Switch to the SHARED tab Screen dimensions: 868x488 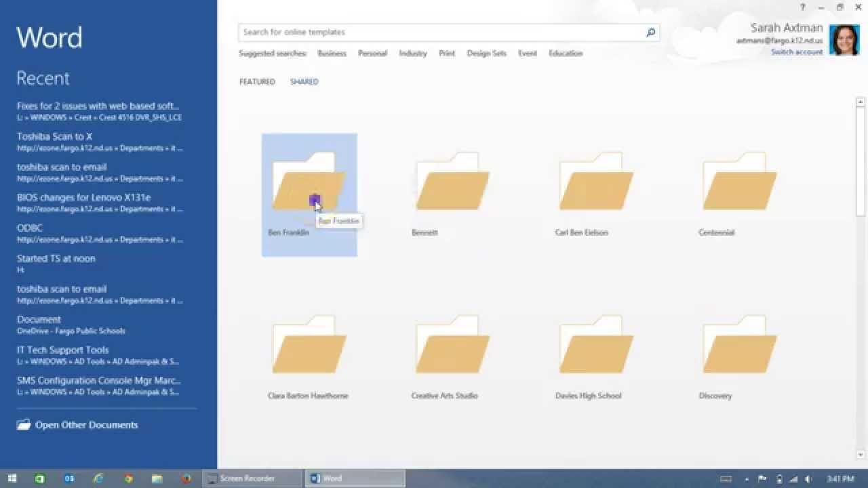pyautogui.click(x=304, y=81)
